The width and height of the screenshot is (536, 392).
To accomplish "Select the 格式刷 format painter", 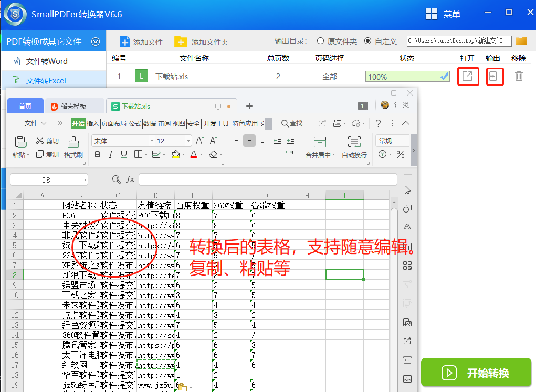I will point(73,147).
